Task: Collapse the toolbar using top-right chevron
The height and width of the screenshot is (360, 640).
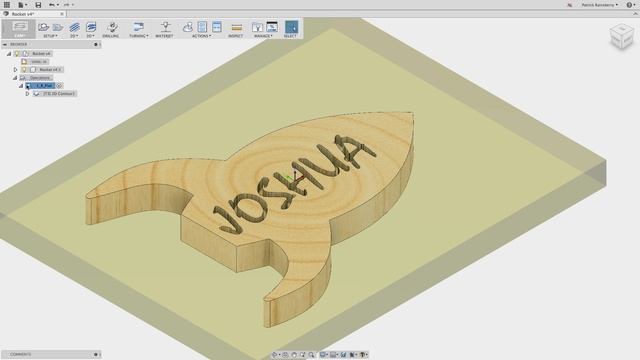Action: click(636, 14)
